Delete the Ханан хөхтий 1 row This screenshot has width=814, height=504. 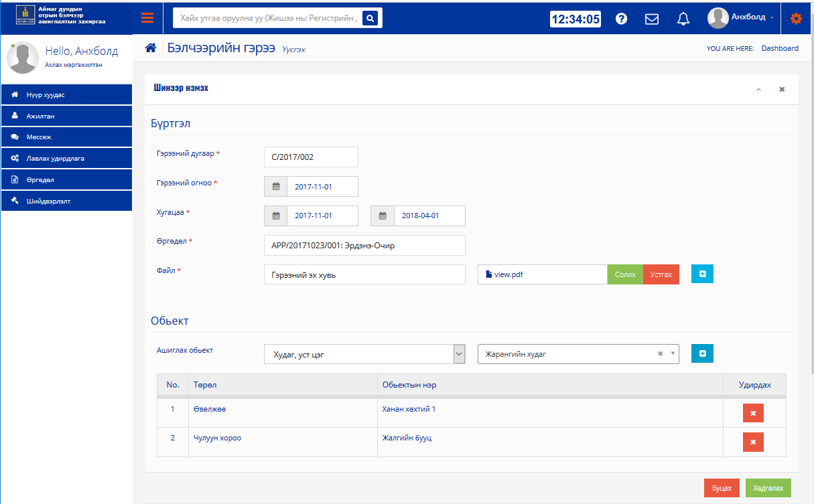[x=753, y=413]
